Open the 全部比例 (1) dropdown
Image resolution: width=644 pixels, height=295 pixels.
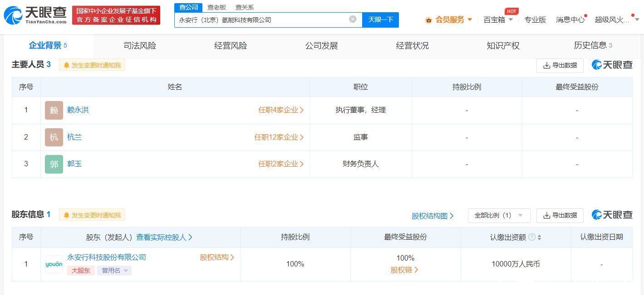[499, 215]
